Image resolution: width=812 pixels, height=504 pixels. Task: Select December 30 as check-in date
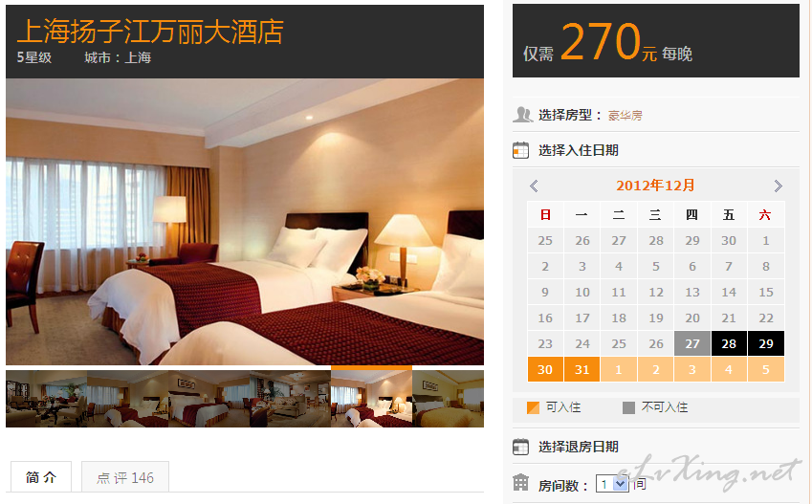(x=545, y=369)
